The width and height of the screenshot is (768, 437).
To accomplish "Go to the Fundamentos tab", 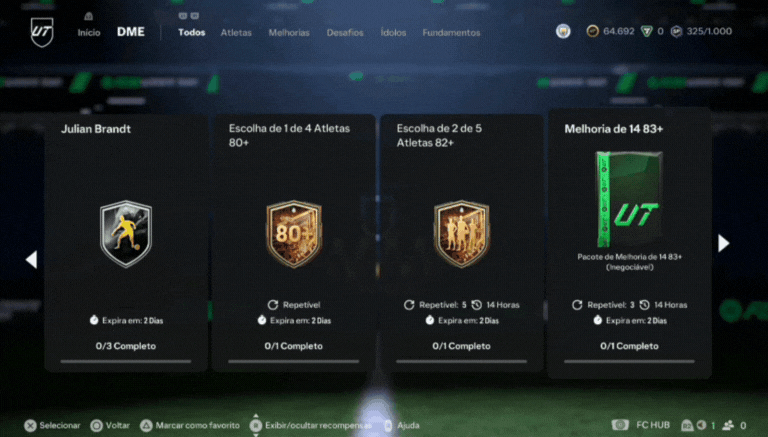I will 451,33.
